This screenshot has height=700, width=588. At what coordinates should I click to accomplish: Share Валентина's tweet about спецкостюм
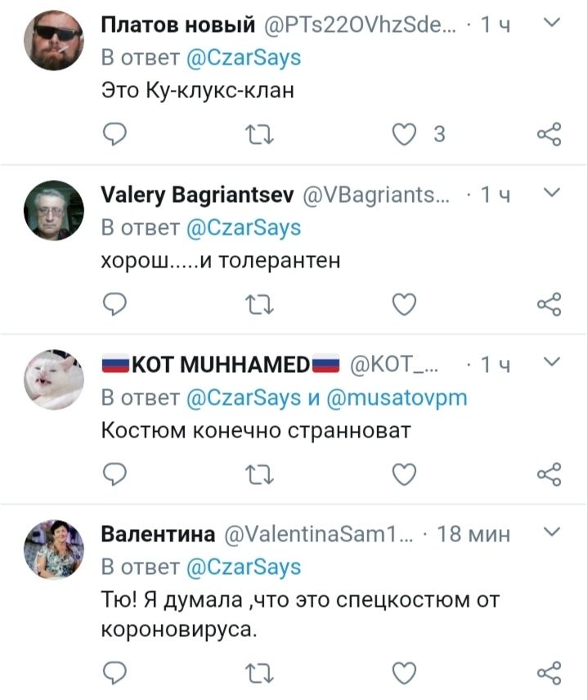coord(549,674)
